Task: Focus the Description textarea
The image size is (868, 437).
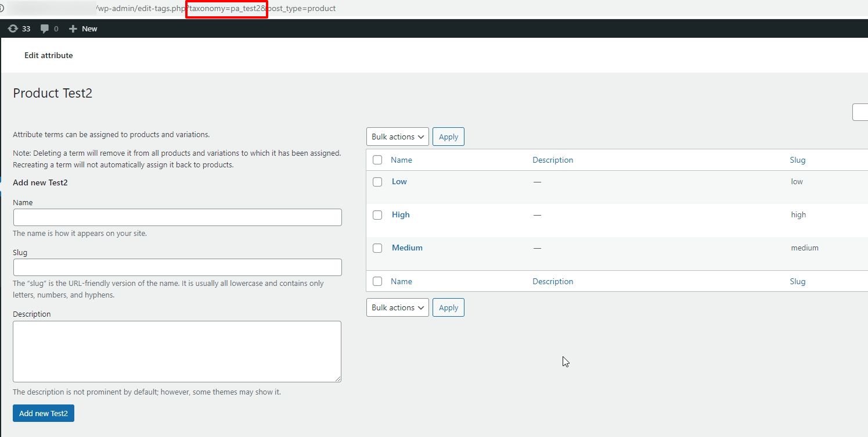Action: (177, 352)
